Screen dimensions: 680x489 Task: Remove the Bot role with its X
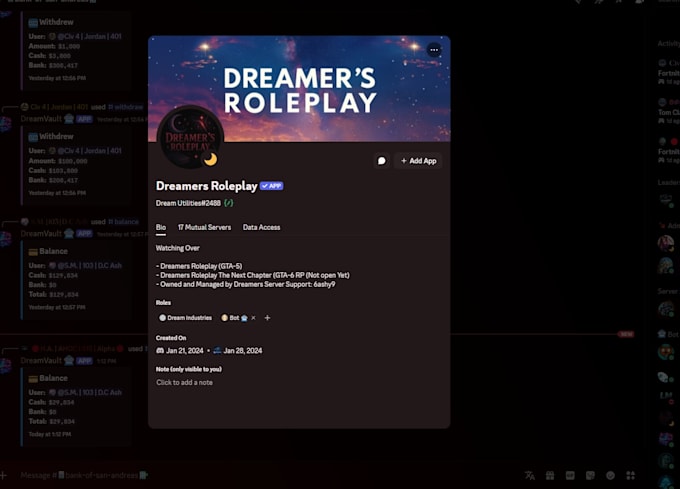[x=254, y=318]
